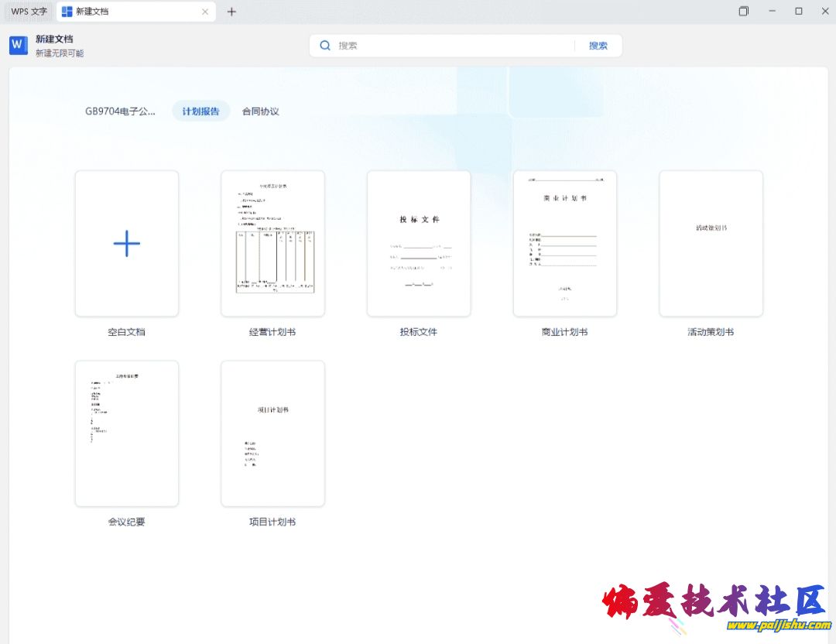
Task: Choose the 商业计划书 template thumbnail
Action: (x=564, y=243)
